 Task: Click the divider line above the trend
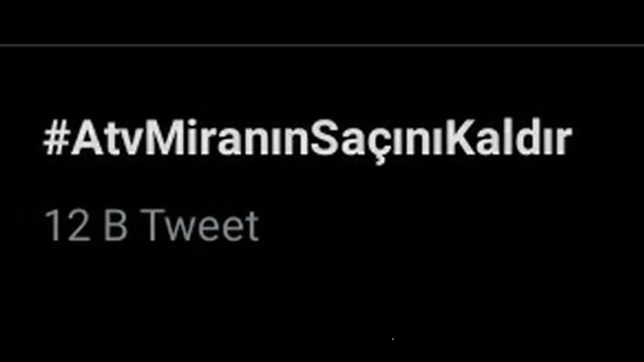[x=322, y=45]
